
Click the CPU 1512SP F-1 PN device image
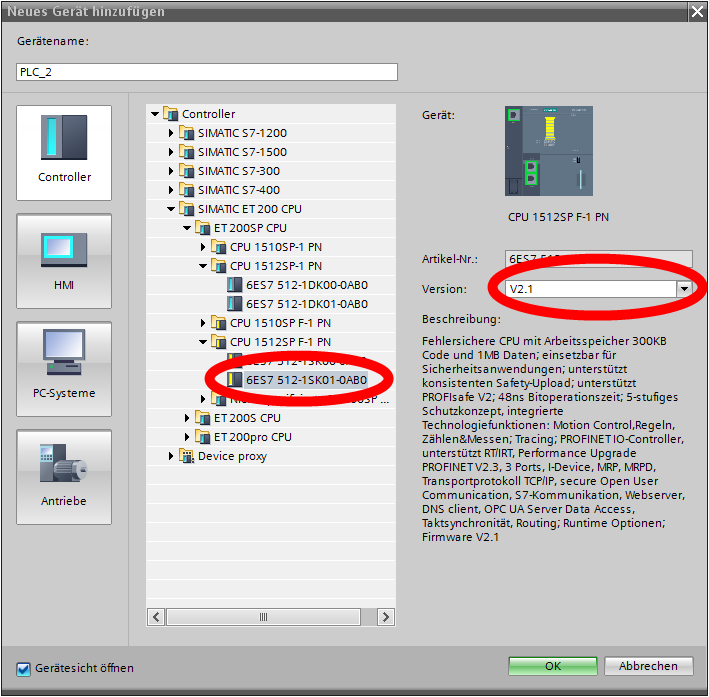tap(549, 151)
